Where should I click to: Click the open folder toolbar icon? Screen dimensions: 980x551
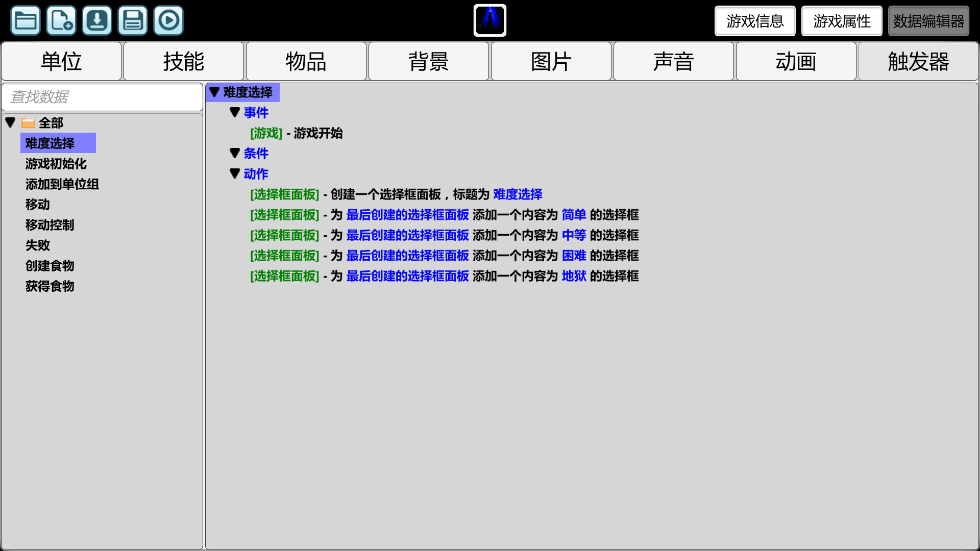coord(26,20)
